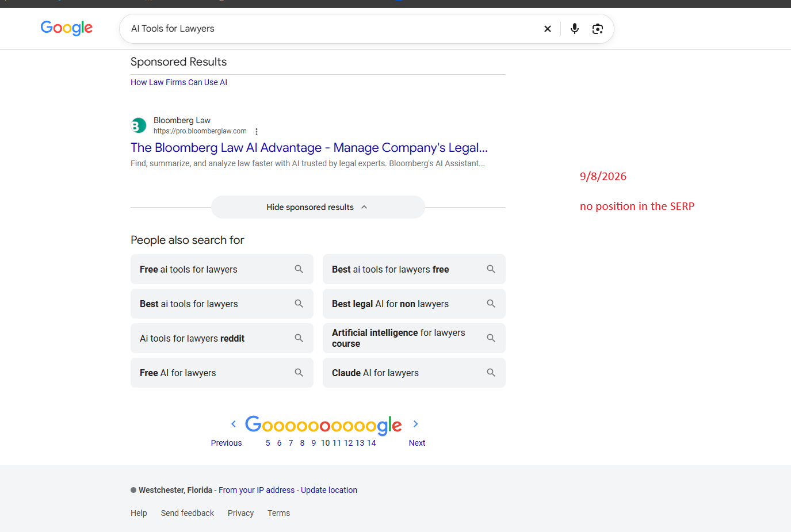The image size is (791, 532).
Task: Search Free ai tools for lawyers
Action: [222, 269]
